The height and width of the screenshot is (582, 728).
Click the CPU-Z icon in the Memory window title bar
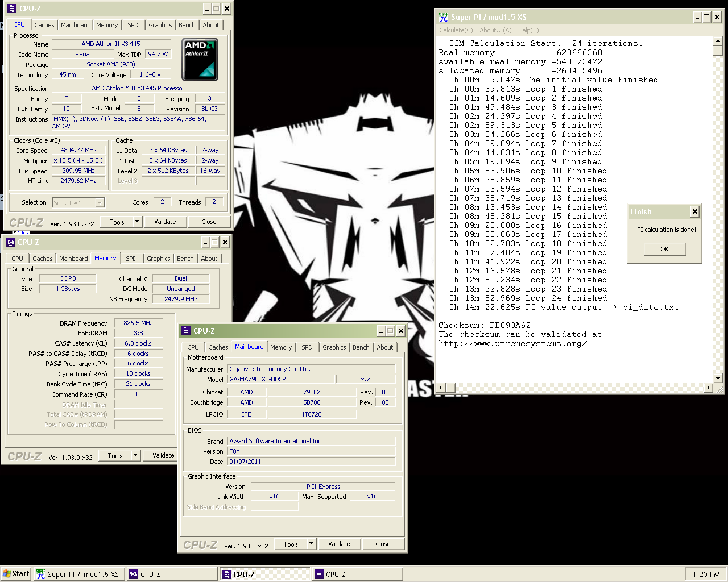(x=10, y=242)
